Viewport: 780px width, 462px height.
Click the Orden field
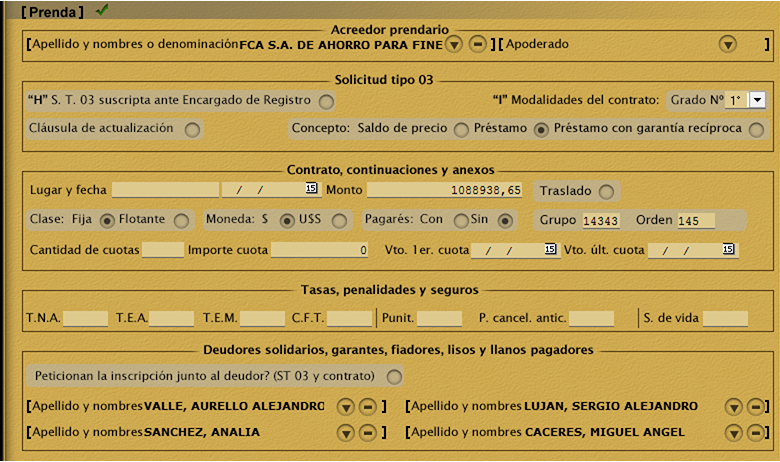[695, 220]
